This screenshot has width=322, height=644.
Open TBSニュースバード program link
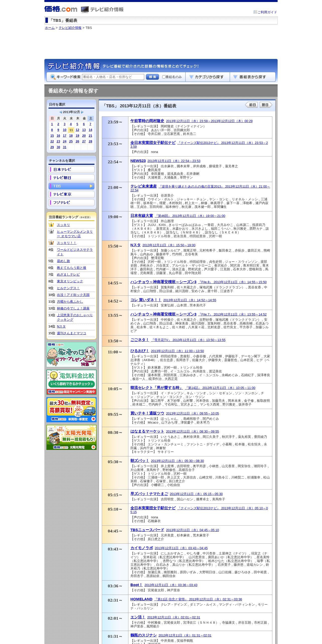click(147, 530)
